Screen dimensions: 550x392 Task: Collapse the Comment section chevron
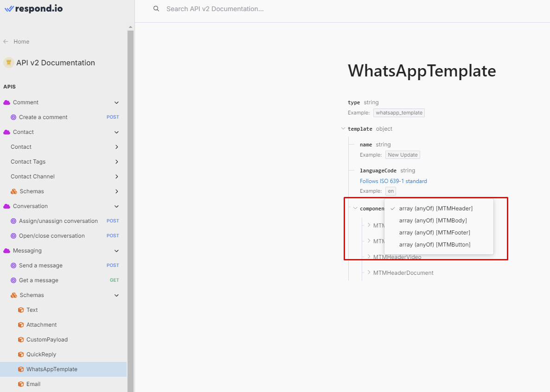[116, 102]
